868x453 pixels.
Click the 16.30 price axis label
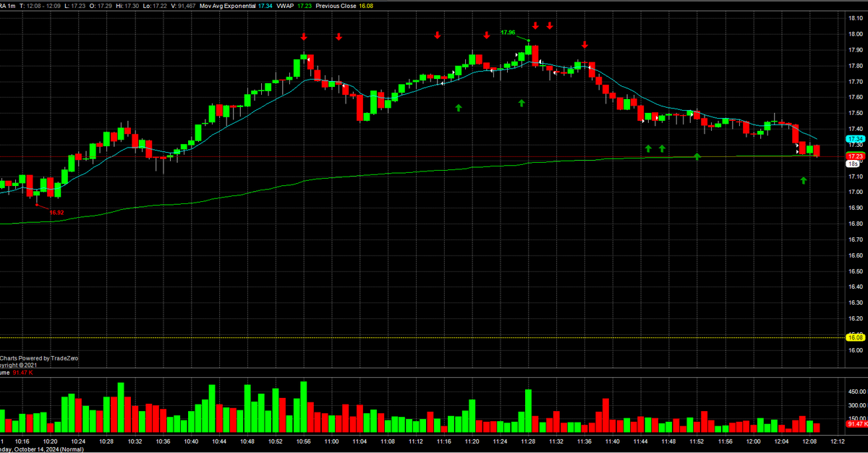pyautogui.click(x=856, y=303)
